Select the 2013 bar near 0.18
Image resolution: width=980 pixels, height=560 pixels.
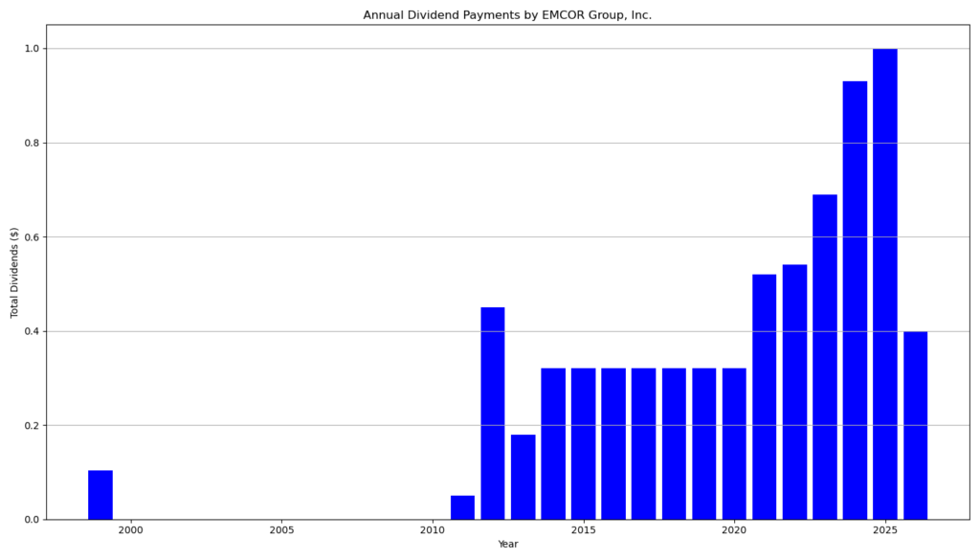pos(523,477)
